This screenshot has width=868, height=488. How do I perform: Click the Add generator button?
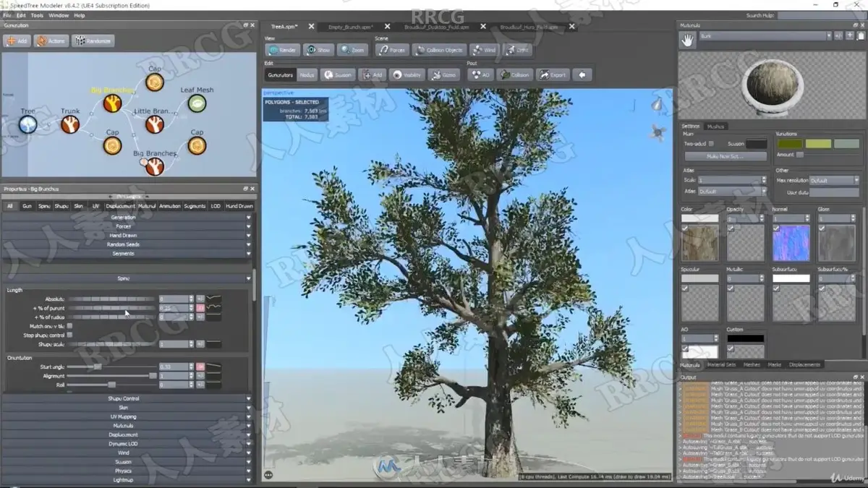click(16, 41)
